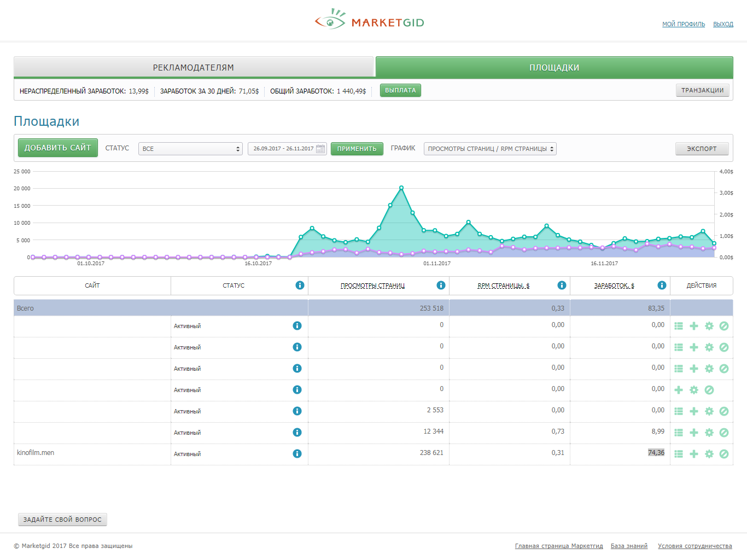Open list icon for kinofilm.men row
The height and width of the screenshot is (560, 747).
click(679, 454)
